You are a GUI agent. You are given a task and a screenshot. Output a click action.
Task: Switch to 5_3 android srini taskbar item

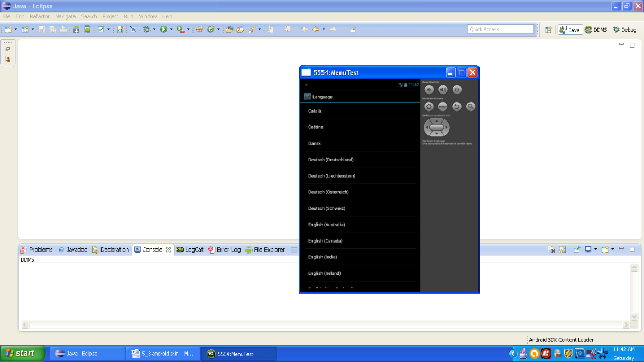pyautogui.click(x=163, y=354)
